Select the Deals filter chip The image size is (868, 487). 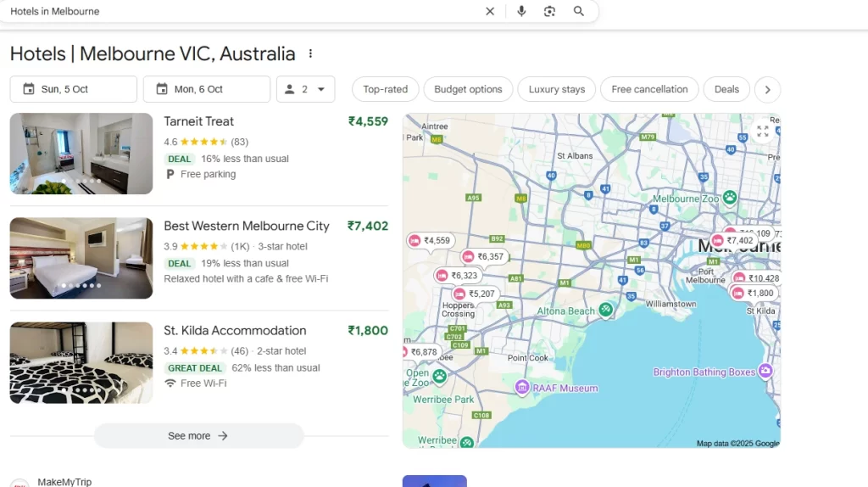pos(726,89)
